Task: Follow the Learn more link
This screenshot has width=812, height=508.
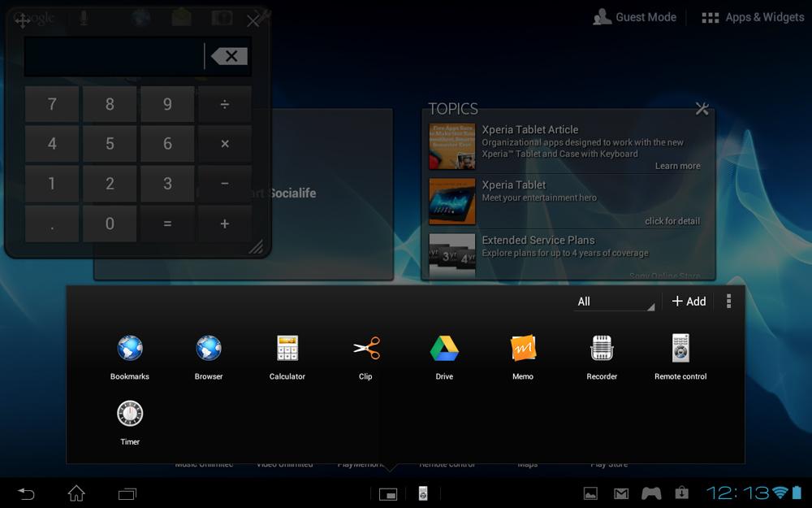Action: tap(677, 166)
